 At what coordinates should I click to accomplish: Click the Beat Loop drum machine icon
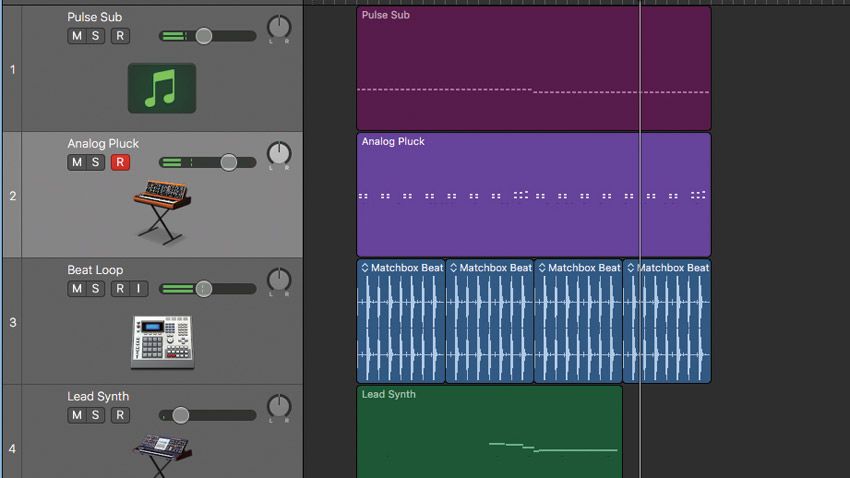tap(163, 342)
